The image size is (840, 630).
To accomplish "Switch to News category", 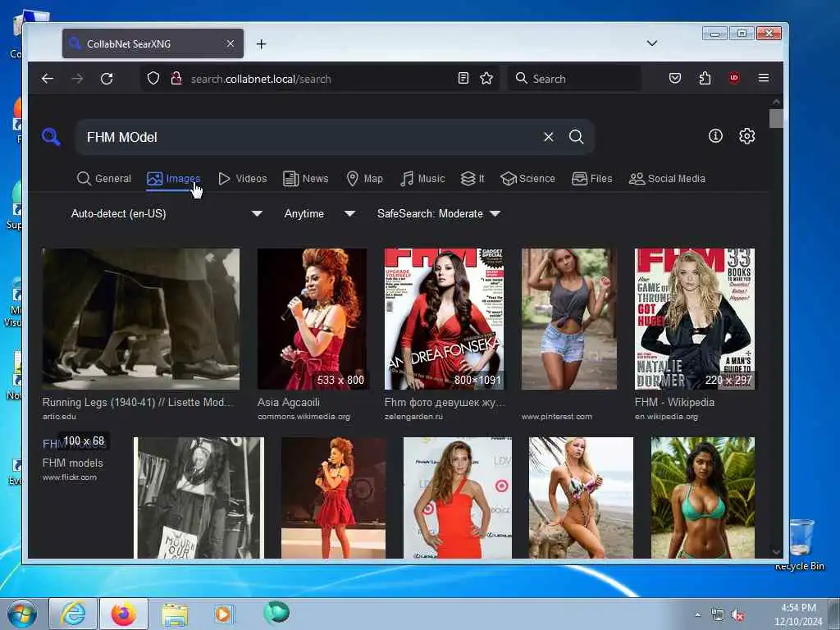I will pos(306,178).
